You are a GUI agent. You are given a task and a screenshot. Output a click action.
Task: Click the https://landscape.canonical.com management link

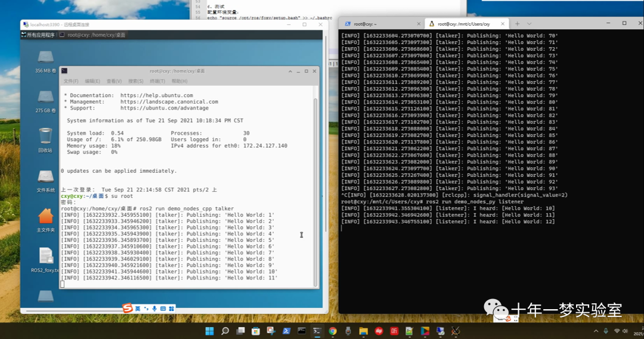coord(169,102)
